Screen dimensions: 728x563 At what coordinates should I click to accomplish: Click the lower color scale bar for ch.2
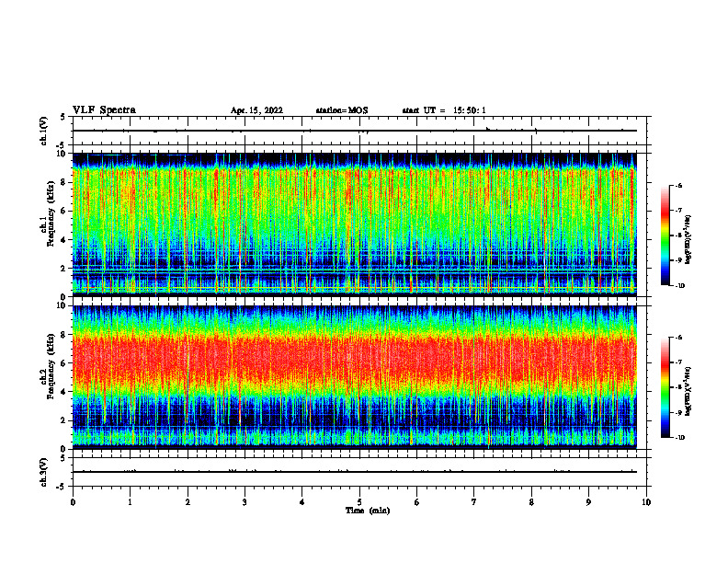pyautogui.click(x=665, y=387)
